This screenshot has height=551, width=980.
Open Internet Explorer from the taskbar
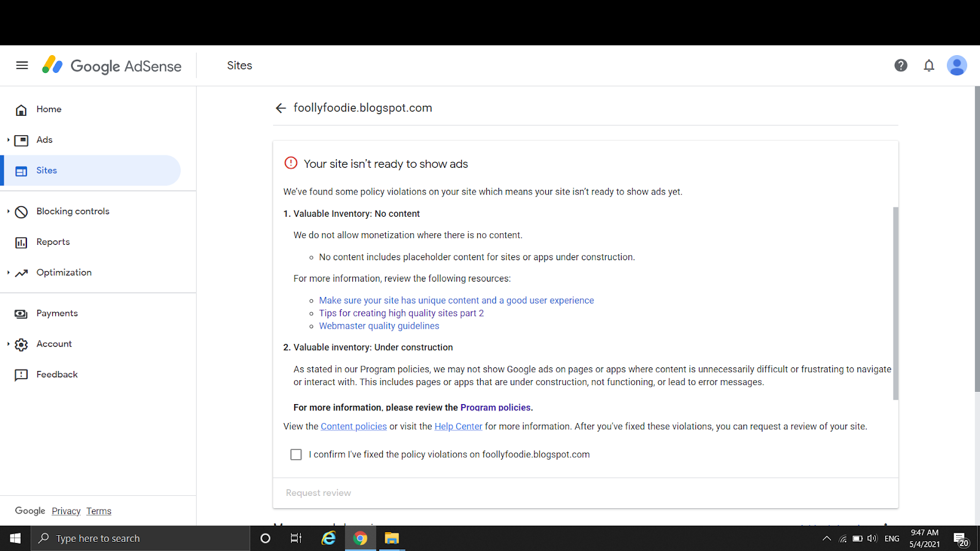point(329,538)
